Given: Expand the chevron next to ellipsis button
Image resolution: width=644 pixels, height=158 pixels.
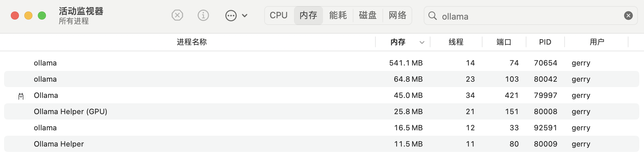Looking at the screenshot, I should (x=245, y=16).
